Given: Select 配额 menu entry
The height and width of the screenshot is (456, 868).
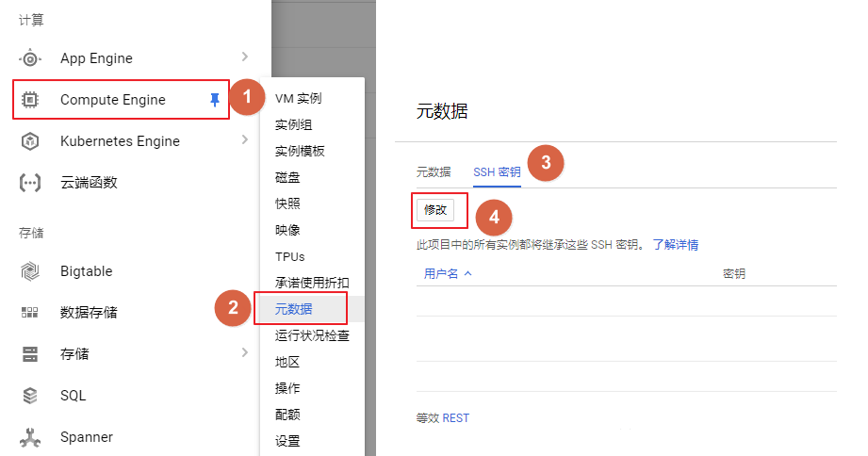Looking at the screenshot, I should (x=287, y=415).
